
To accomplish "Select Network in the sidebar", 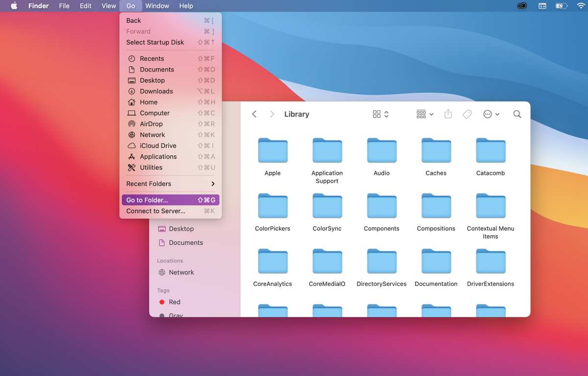I will [x=181, y=272].
